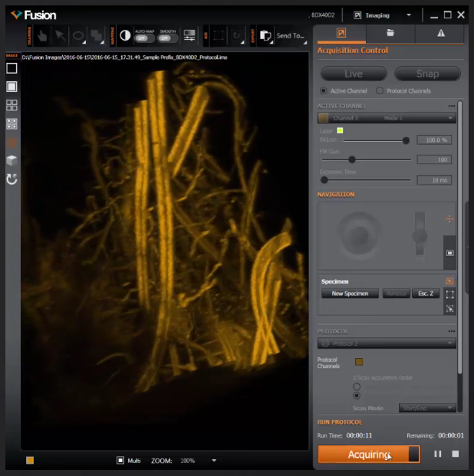Select the four-panel grid view

[12, 105]
